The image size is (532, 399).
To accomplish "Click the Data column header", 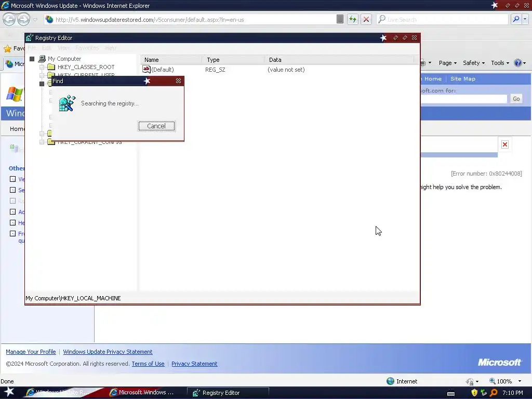I will tap(339, 60).
